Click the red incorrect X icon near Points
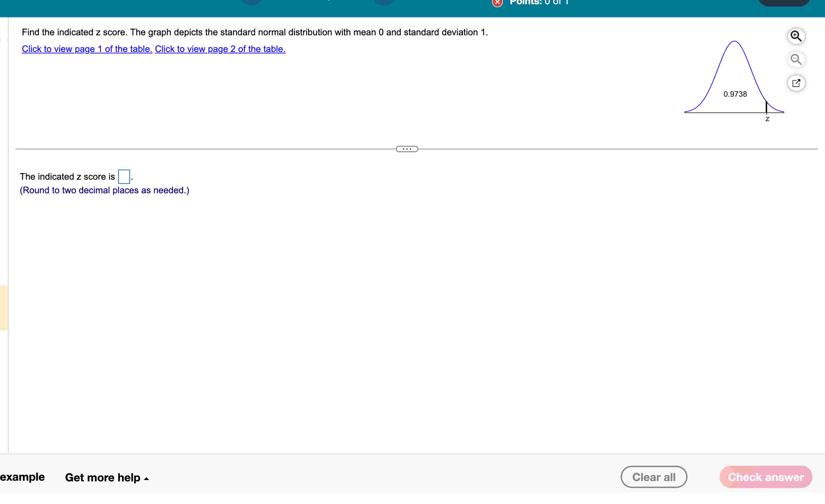The image size is (825, 504). 497,3
